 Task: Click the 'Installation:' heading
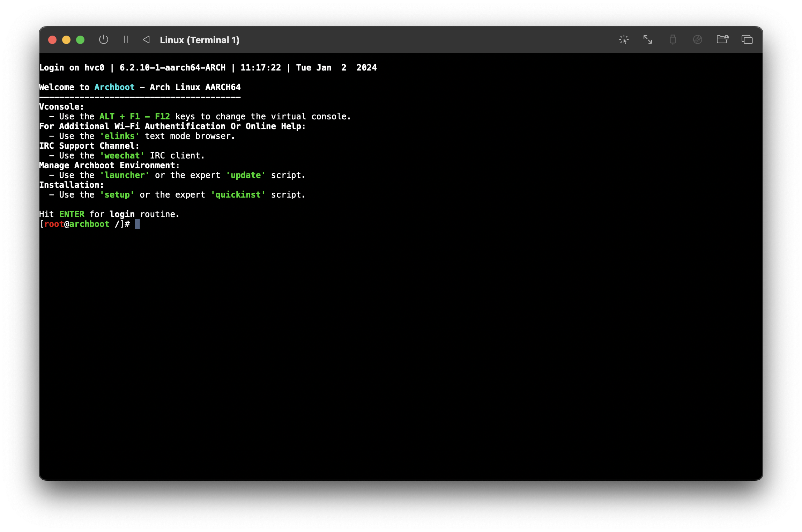[72, 185]
